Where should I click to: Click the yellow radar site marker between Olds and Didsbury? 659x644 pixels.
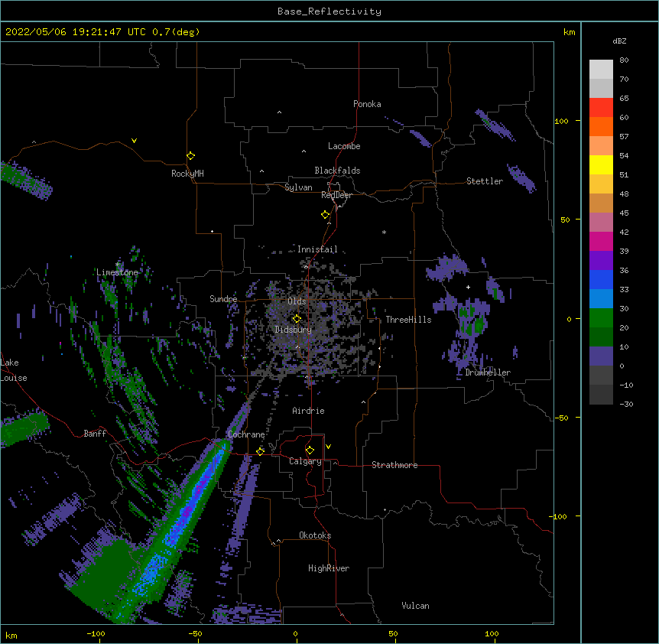tap(297, 319)
